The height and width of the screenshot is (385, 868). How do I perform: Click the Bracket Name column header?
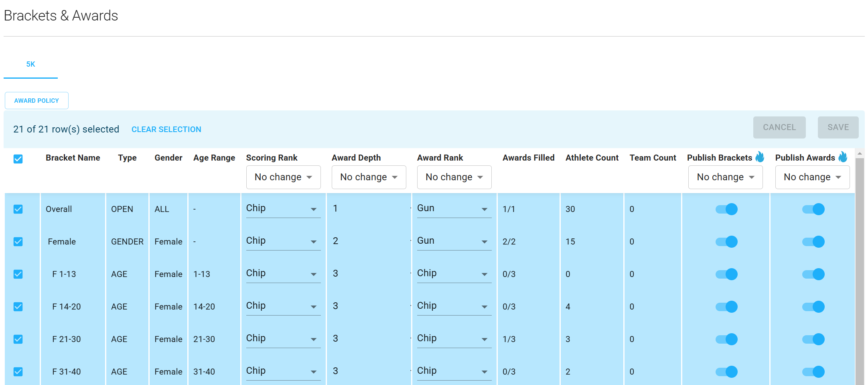click(73, 158)
